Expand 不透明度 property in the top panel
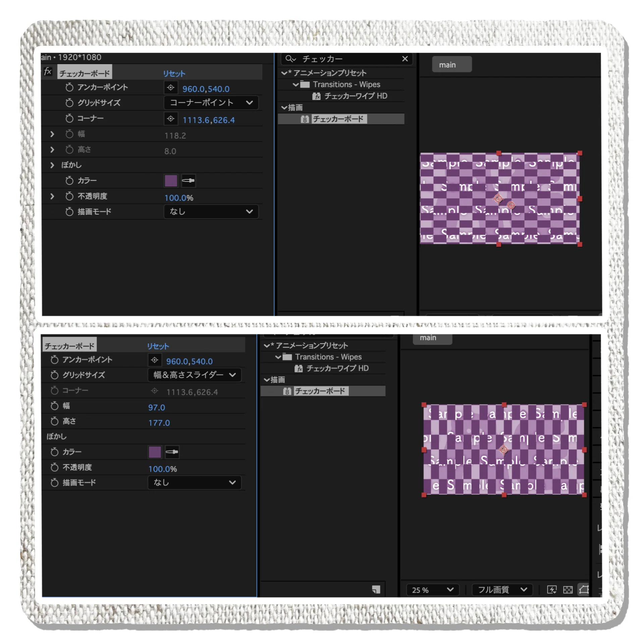 click(52, 196)
